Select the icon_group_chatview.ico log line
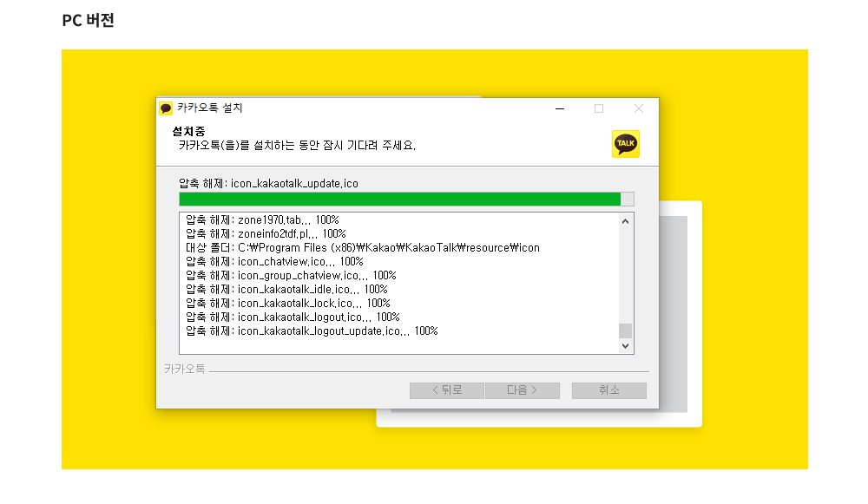Image resolution: width=868 pixels, height=504 pixels. tap(291, 276)
